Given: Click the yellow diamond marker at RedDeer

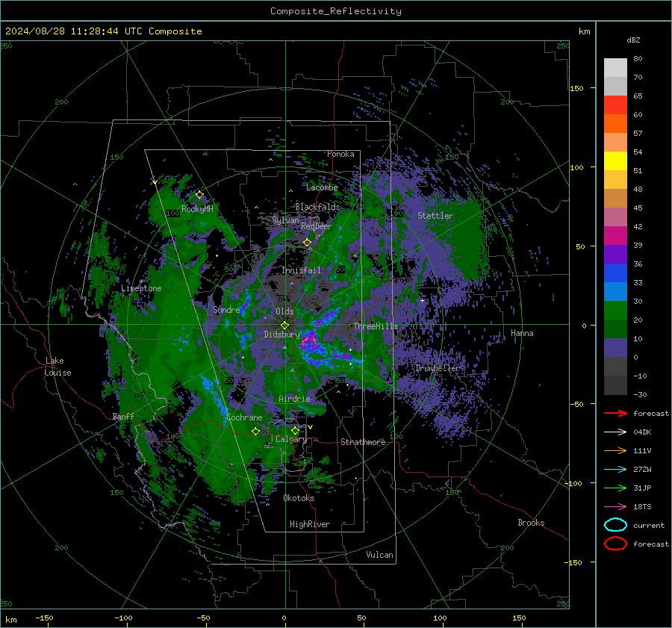Looking at the screenshot, I should coord(307,243).
